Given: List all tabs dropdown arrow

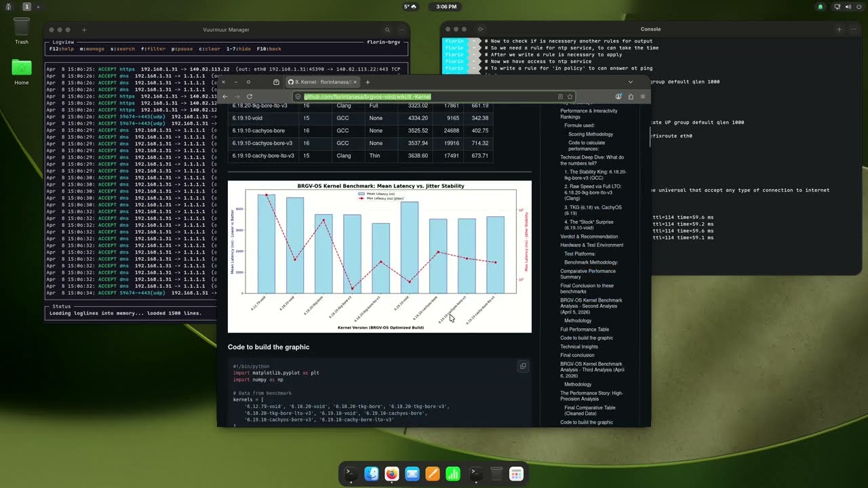Looking at the screenshot, I should 630,82.
